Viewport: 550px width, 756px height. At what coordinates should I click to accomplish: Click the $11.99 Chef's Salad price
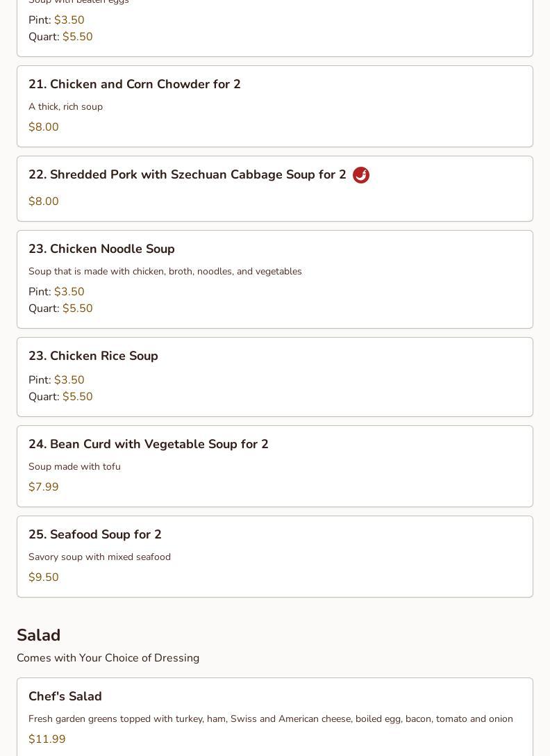click(47, 739)
